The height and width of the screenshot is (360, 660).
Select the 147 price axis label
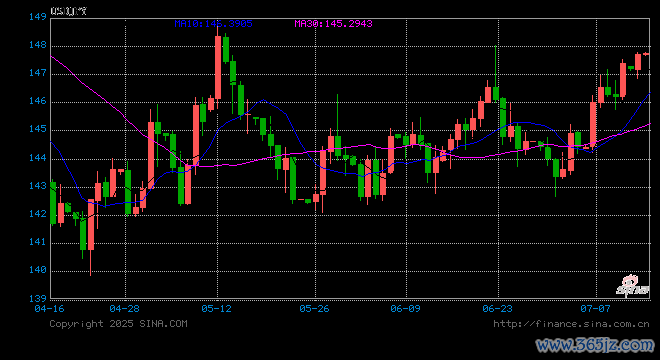tap(37, 73)
